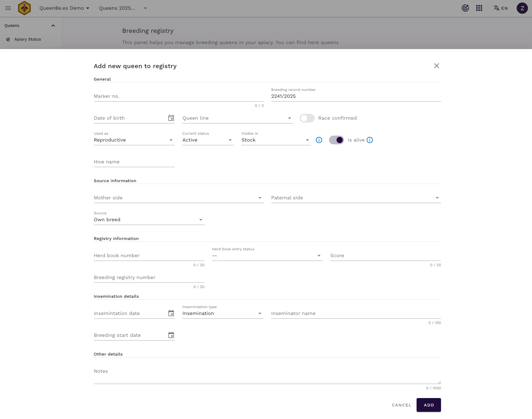Open the Breeding start date calendar
532x419 pixels.
(171, 335)
